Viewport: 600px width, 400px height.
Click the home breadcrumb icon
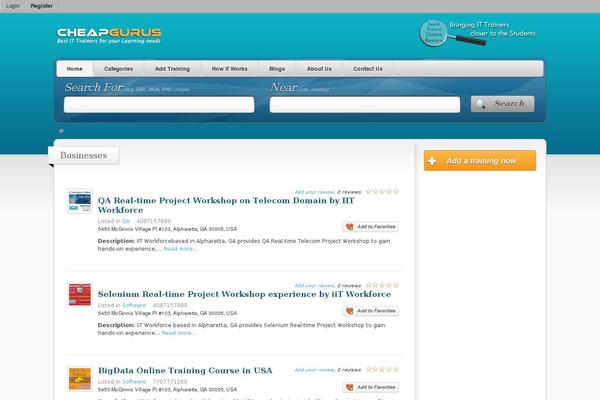point(61,131)
